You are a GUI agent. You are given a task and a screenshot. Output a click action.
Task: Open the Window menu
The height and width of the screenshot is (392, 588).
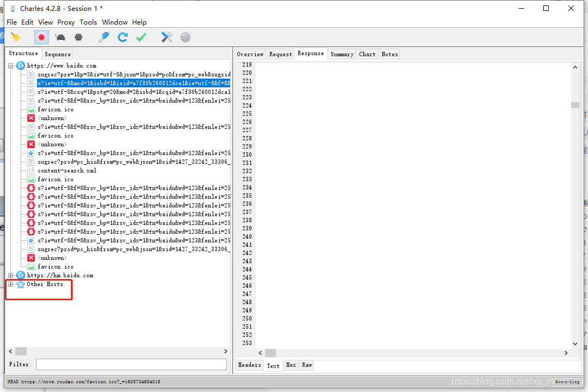115,22
